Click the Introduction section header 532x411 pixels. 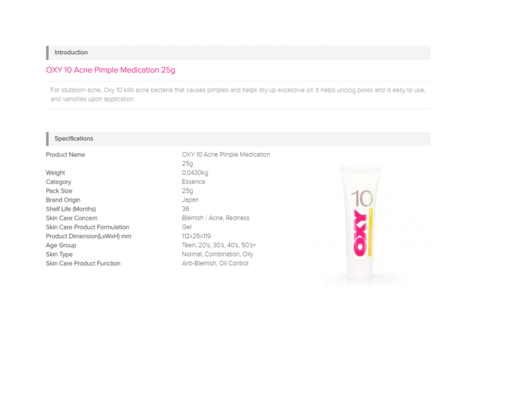[238, 52]
